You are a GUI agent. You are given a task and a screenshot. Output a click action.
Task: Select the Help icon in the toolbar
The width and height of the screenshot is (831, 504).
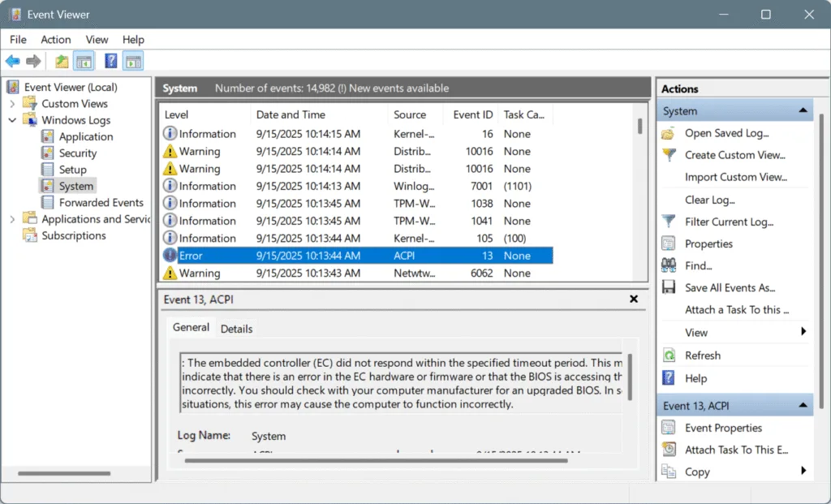pos(111,60)
